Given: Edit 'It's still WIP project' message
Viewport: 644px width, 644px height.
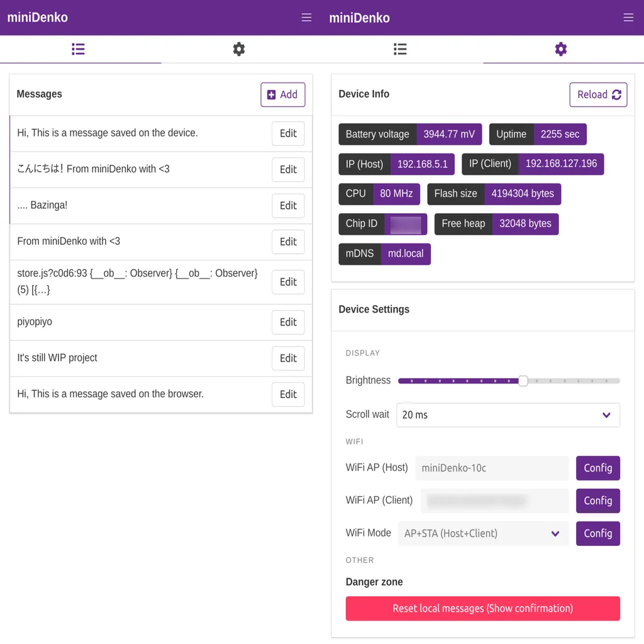Looking at the screenshot, I should click(288, 358).
